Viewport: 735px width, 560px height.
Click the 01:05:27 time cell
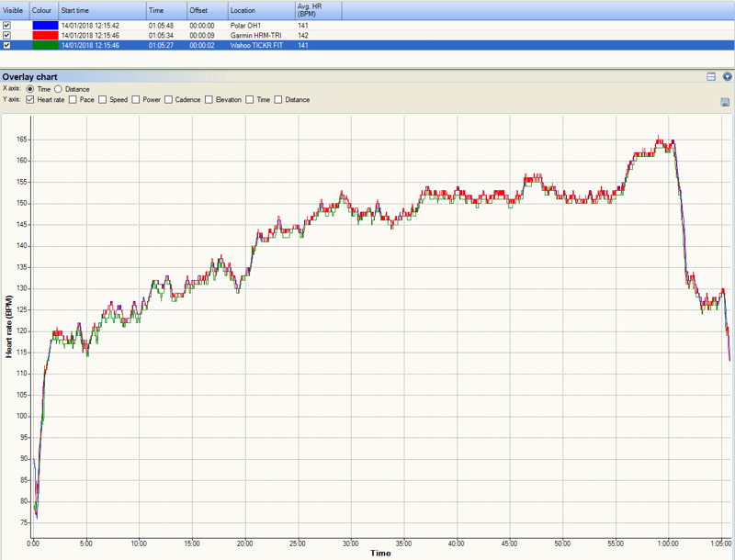tap(161, 45)
